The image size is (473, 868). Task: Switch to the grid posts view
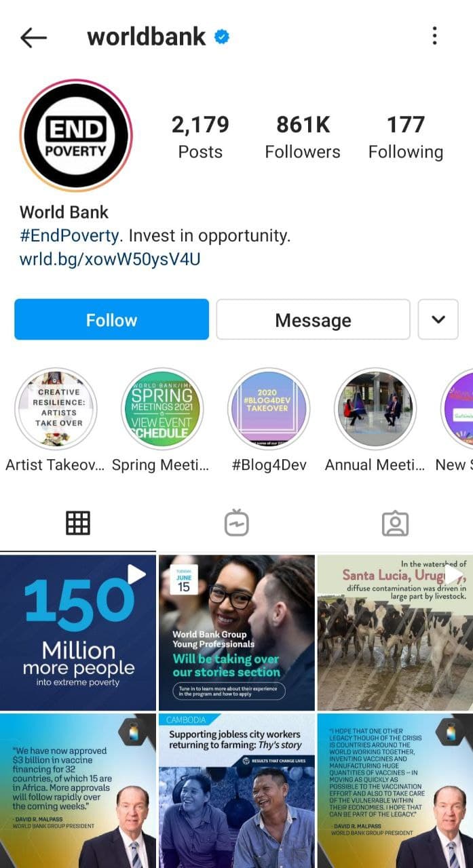pos(78,523)
